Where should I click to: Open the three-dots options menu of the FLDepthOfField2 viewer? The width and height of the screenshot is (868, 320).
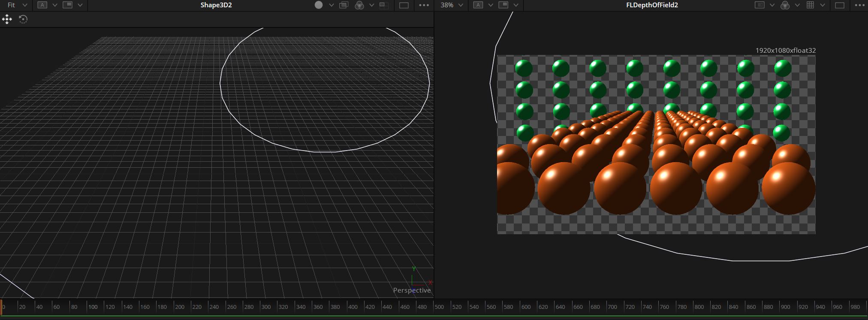point(859,5)
